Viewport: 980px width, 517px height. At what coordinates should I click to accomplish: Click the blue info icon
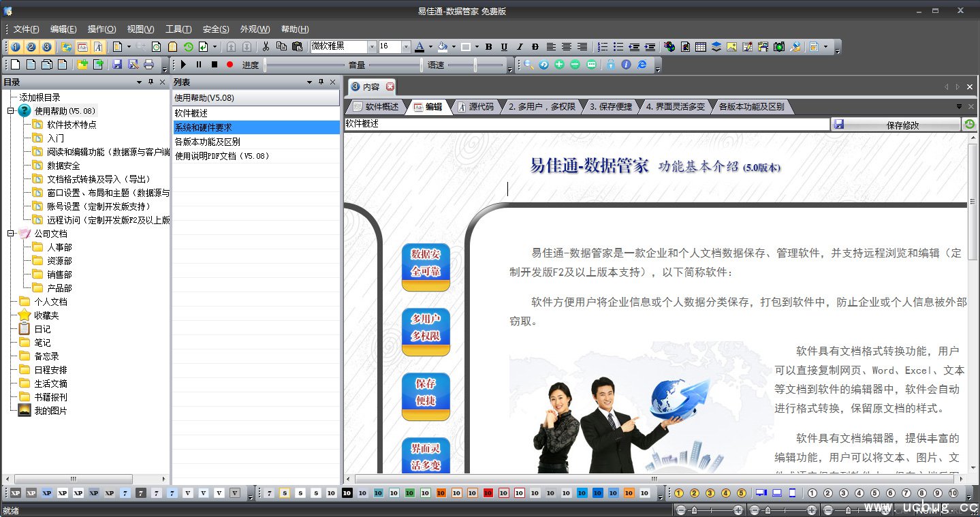point(626,64)
